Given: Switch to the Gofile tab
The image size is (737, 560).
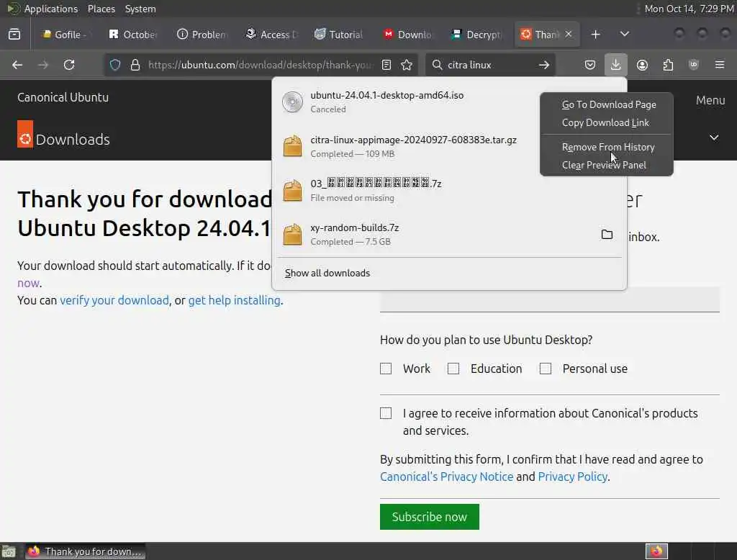Looking at the screenshot, I should coord(64,35).
